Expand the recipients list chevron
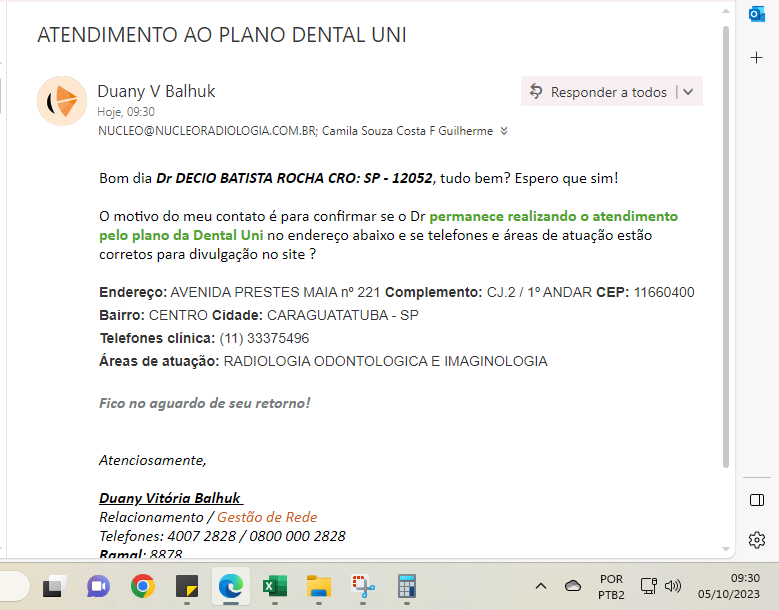 pos(504,131)
